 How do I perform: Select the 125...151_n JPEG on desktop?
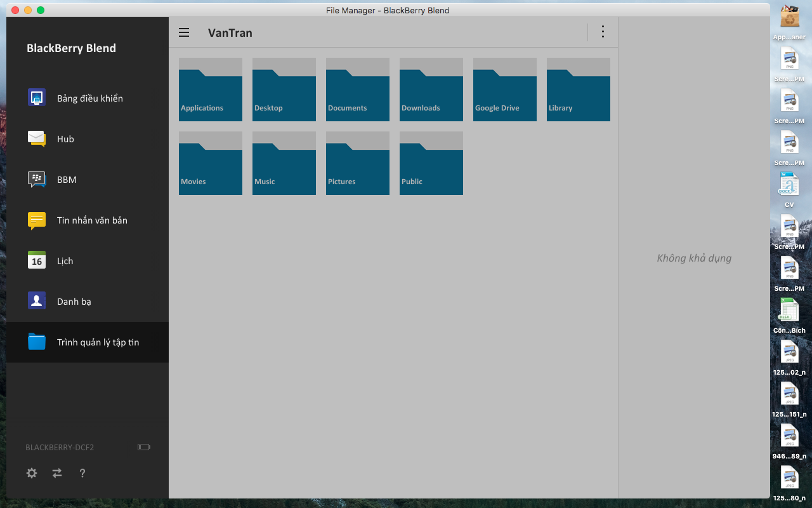[789, 399]
